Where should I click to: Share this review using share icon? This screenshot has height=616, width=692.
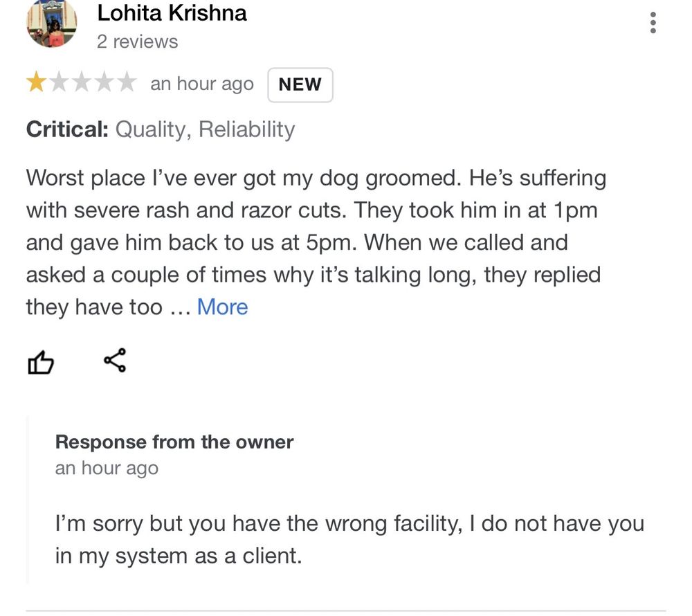[115, 360]
